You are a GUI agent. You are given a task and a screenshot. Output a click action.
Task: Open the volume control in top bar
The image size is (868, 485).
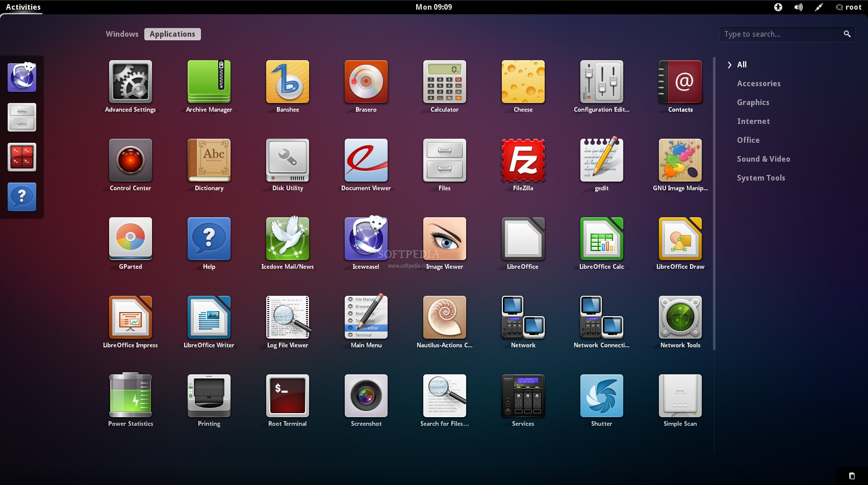798,7
